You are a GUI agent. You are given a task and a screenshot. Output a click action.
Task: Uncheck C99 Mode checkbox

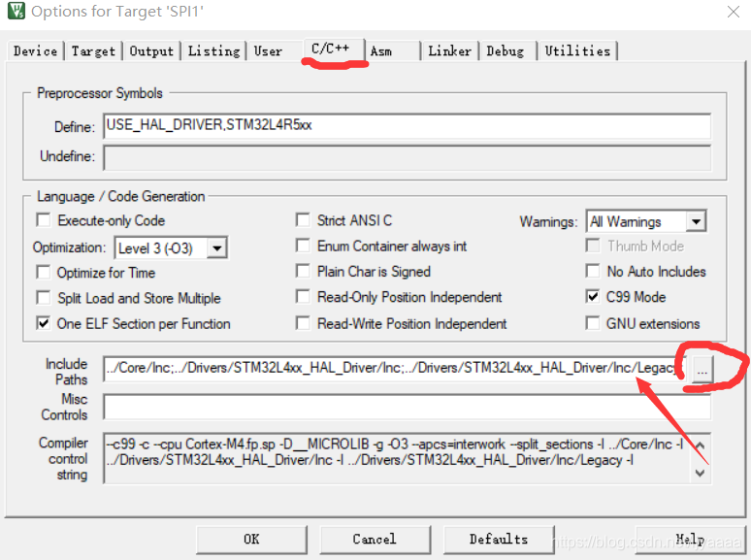tap(593, 297)
